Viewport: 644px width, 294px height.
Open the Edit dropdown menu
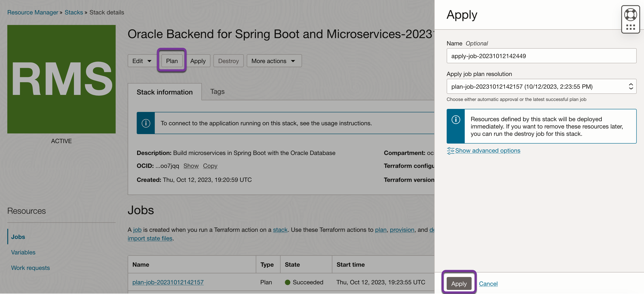point(141,61)
